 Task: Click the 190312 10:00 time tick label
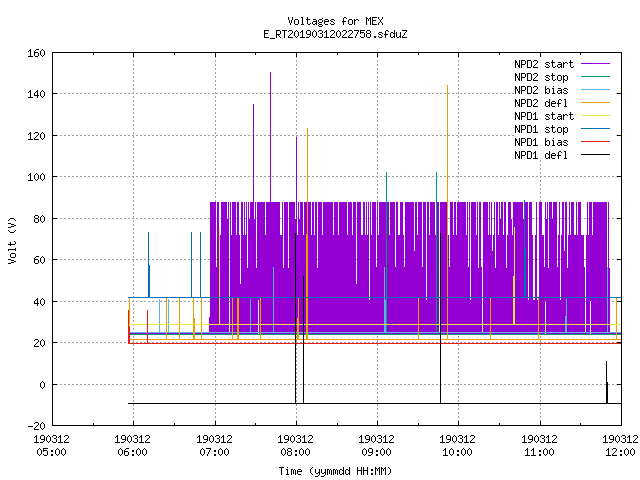pos(458,445)
